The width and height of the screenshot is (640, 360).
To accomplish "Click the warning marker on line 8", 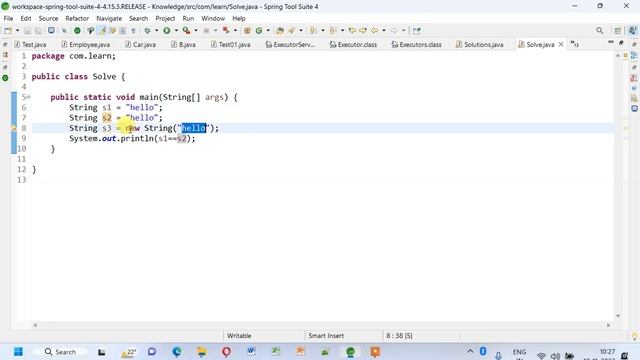I will (13, 128).
